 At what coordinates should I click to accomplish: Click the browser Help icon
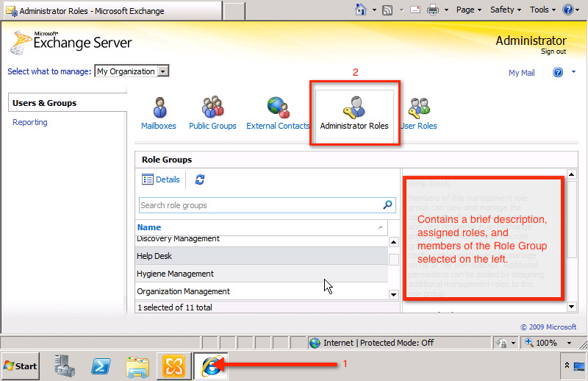(567, 10)
